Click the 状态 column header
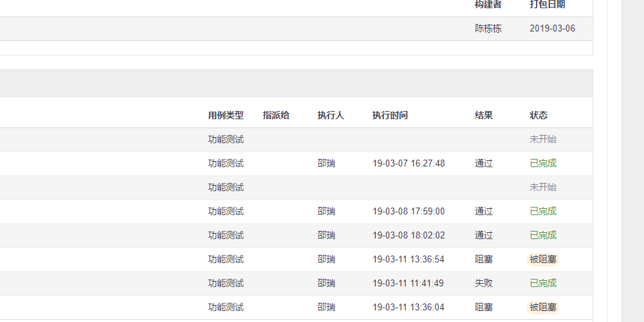The image size is (644, 322). (539, 115)
